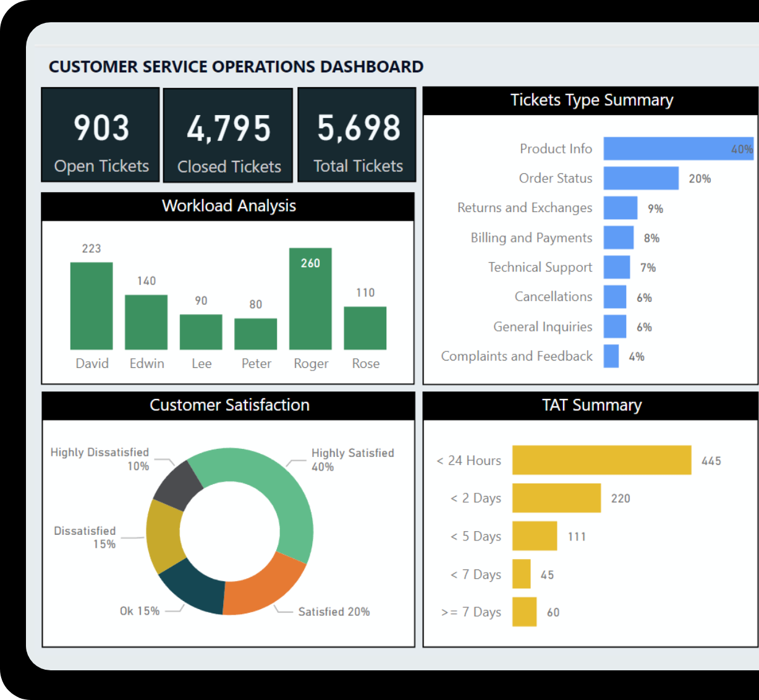Select the orange Satisfied donut segment
The height and width of the screenshot is (700, 759).
click(263, 587)
